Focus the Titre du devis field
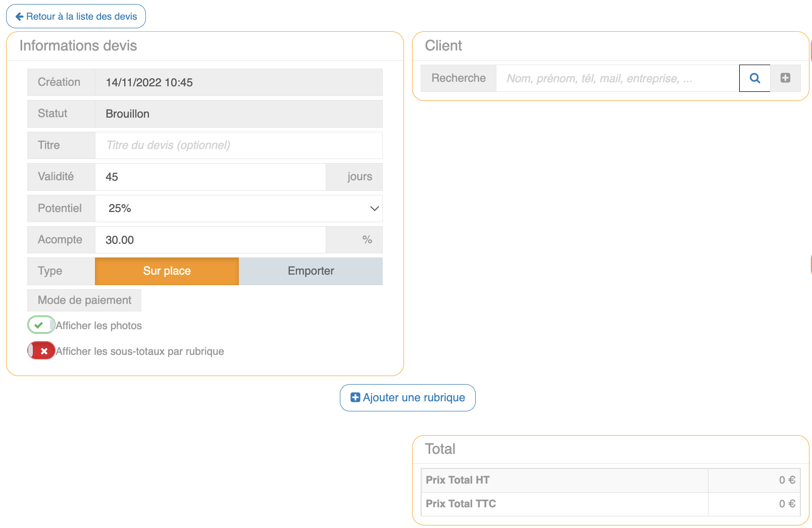This screenshot has height=528, width=812. coord(238,145)
